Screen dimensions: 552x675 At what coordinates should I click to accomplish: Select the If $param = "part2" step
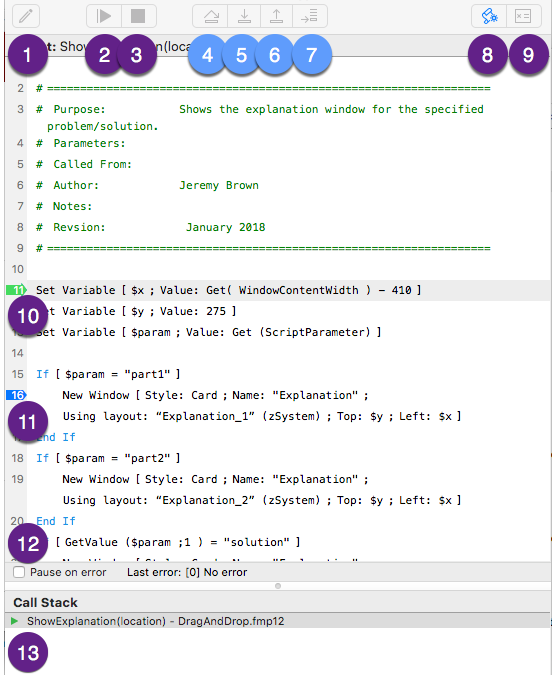tap(108, 458)
